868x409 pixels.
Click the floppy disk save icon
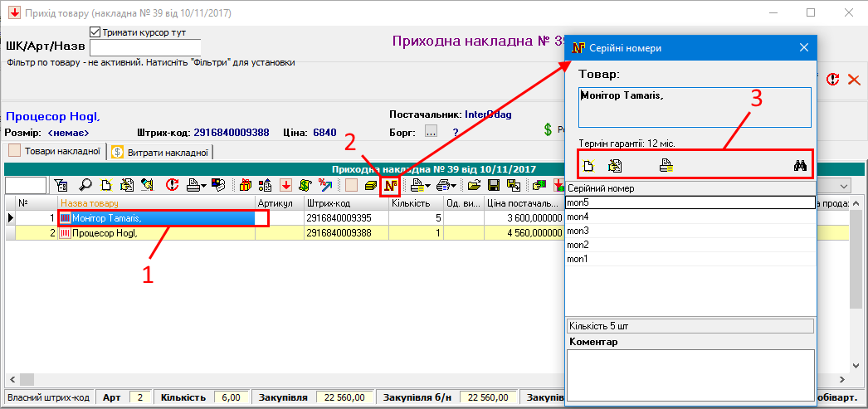click(493, 186)
